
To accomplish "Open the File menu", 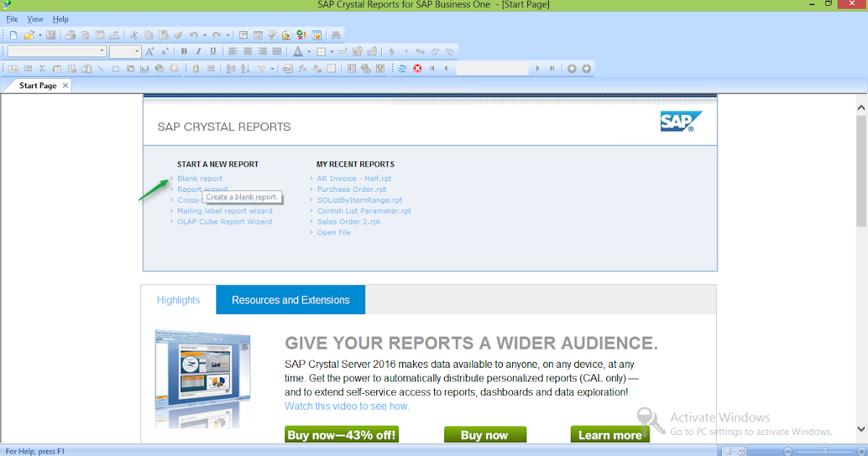I will pyautogui.click(x=12, y=19).
